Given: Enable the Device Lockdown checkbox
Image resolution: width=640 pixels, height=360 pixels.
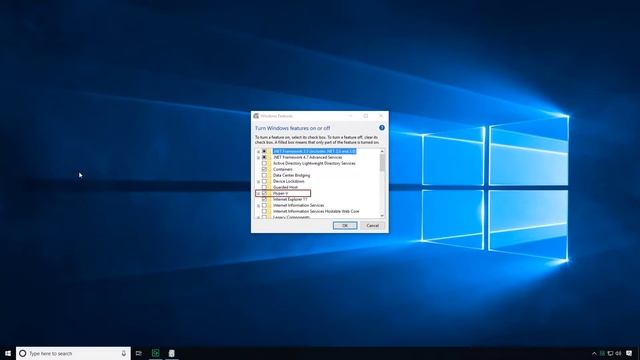Looking at the screenshot, I should (x=264, y=181).
